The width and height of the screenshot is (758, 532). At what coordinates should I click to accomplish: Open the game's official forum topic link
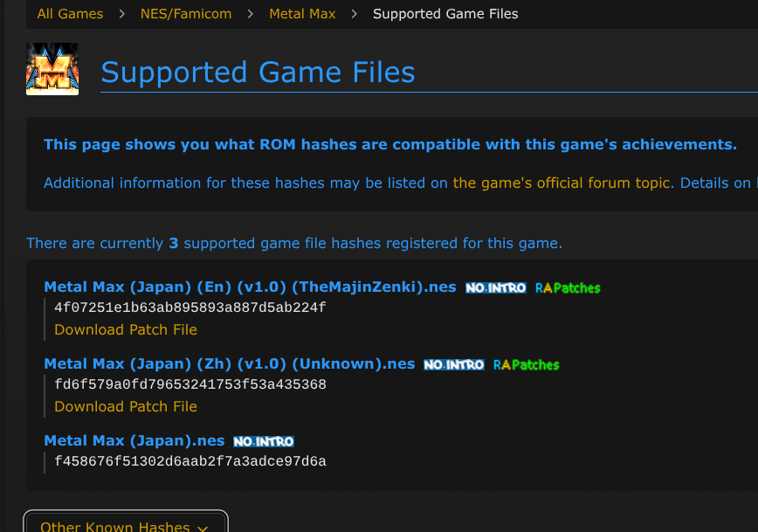(562, 183)
